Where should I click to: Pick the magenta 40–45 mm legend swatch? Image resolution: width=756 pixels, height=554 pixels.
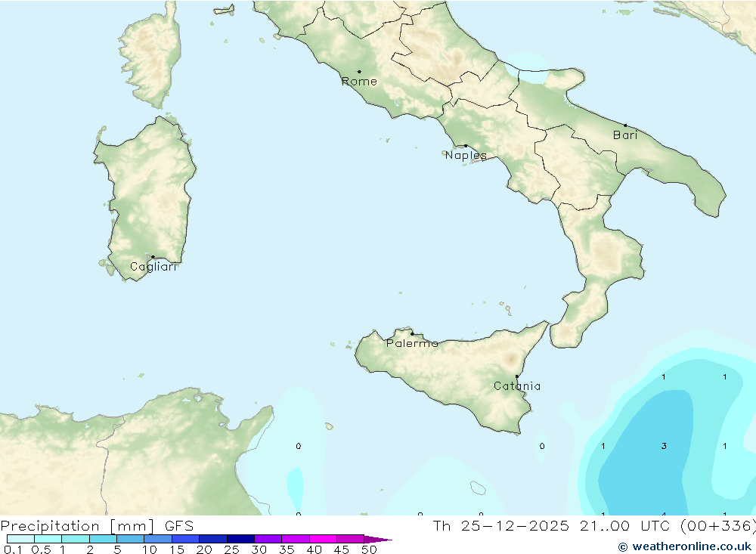[323, 539]
